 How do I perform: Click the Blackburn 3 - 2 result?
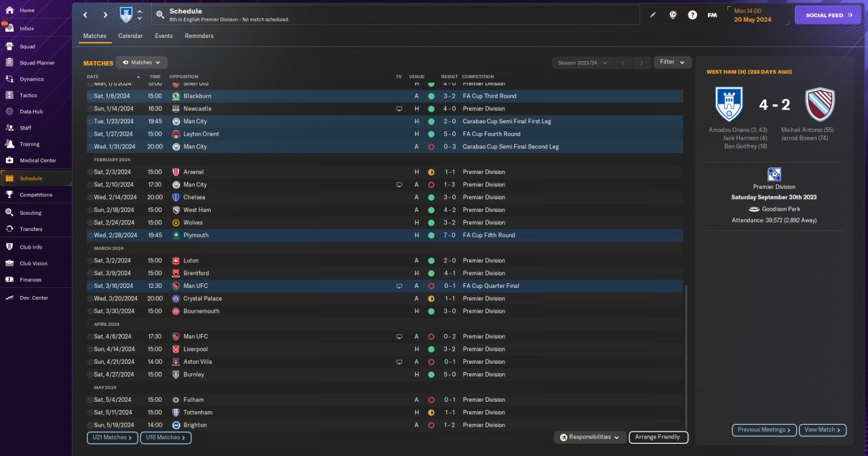tap(449, 96)
